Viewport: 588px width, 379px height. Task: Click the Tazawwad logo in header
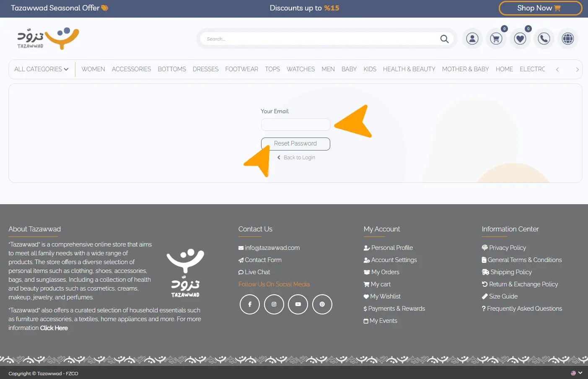48,39
